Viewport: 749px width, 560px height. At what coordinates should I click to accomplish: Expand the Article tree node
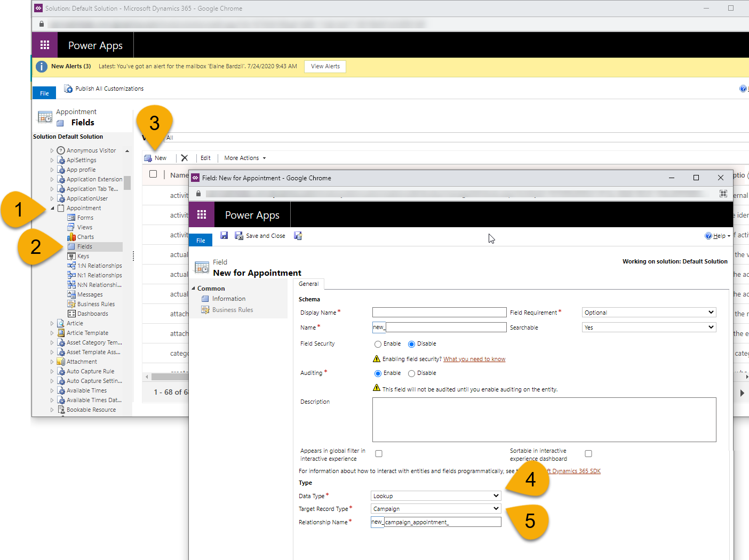(52, 323)
